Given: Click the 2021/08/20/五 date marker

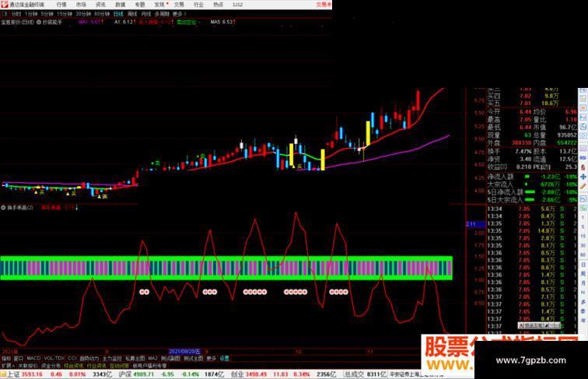Looking at the screenshot, I should click(184, 352).
